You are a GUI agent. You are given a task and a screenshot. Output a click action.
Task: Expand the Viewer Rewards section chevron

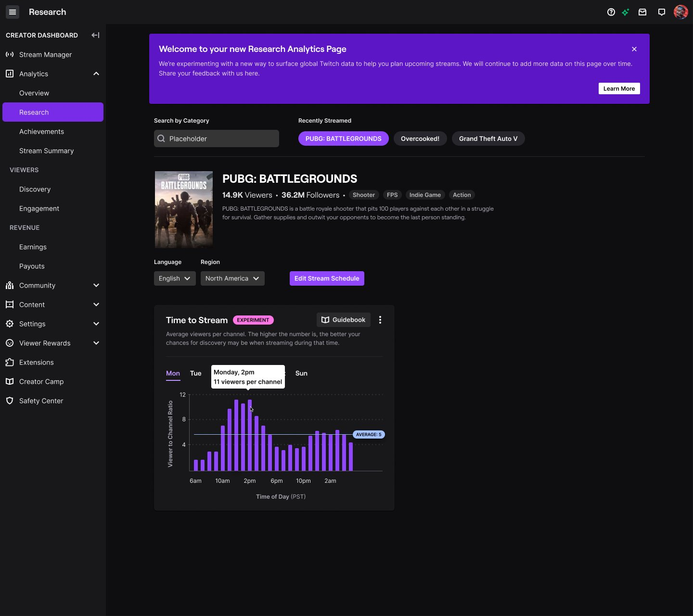(x=96, y=343)
